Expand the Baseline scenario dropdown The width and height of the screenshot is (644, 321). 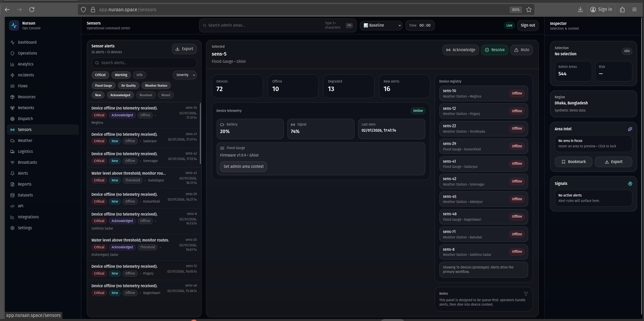click(381, 25)
